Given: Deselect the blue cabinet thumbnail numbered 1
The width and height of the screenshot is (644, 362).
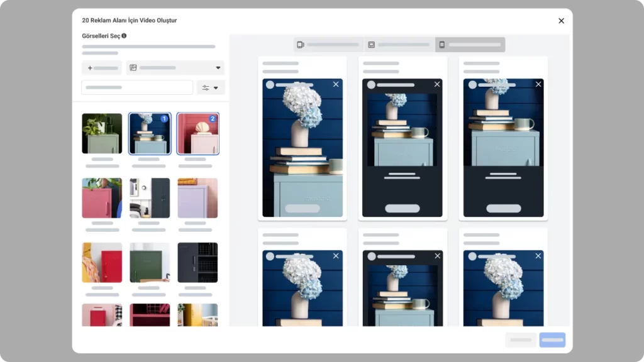Looking at the screenshot, I should pos(150,133).
